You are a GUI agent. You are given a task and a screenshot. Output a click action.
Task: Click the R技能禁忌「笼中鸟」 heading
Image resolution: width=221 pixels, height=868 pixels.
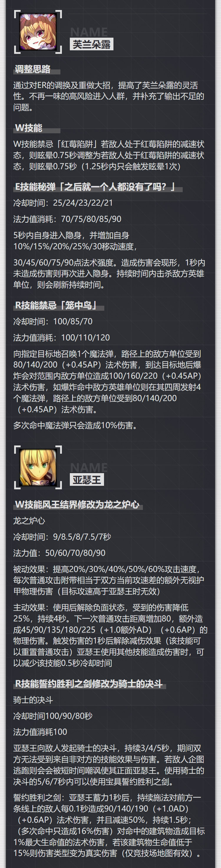click(56, 305)
